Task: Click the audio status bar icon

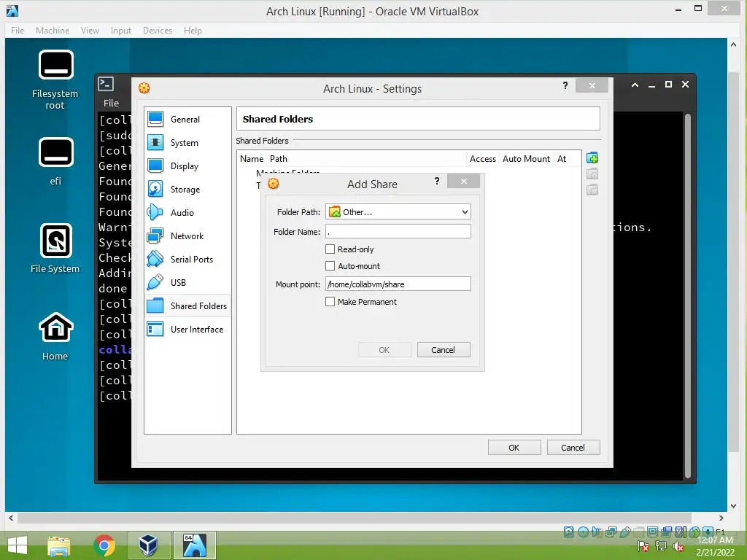Action: 597,532
